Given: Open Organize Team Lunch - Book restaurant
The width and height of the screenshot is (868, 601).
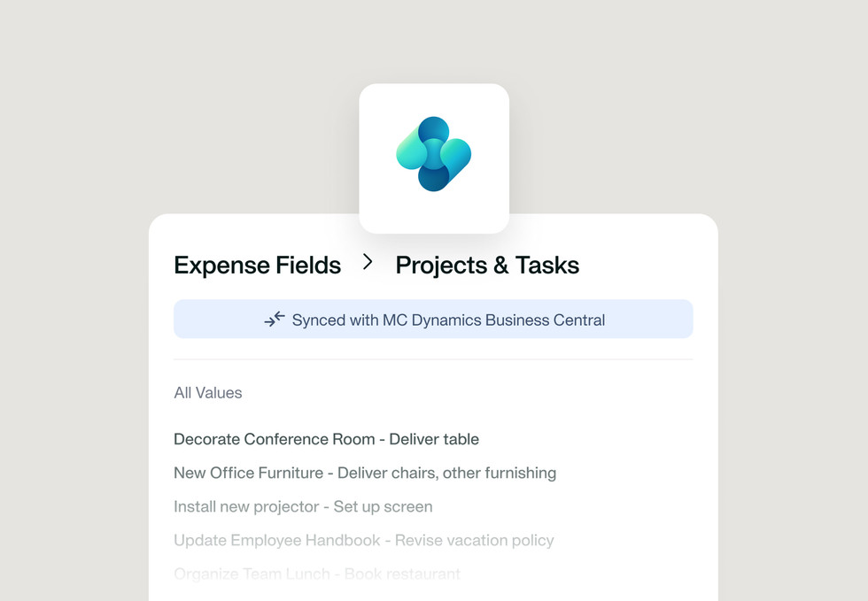Looking at the screenshot, I should [317, 574].
